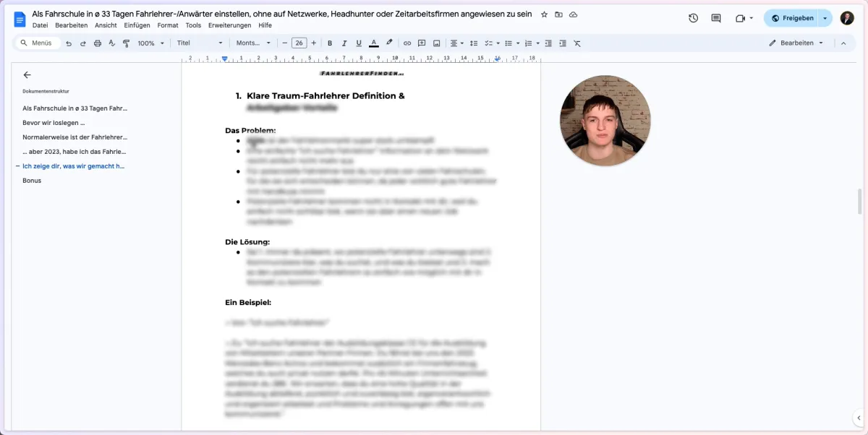The width and height of the screenshot is (868, 435).
Task: Click the move-to-folder icon
Action: (x=558, y=14)
